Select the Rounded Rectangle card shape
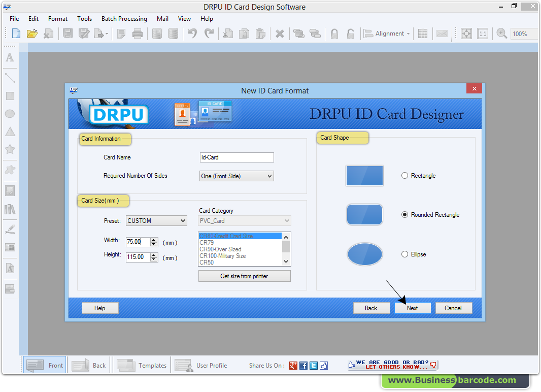 click(x=404, y=215)
